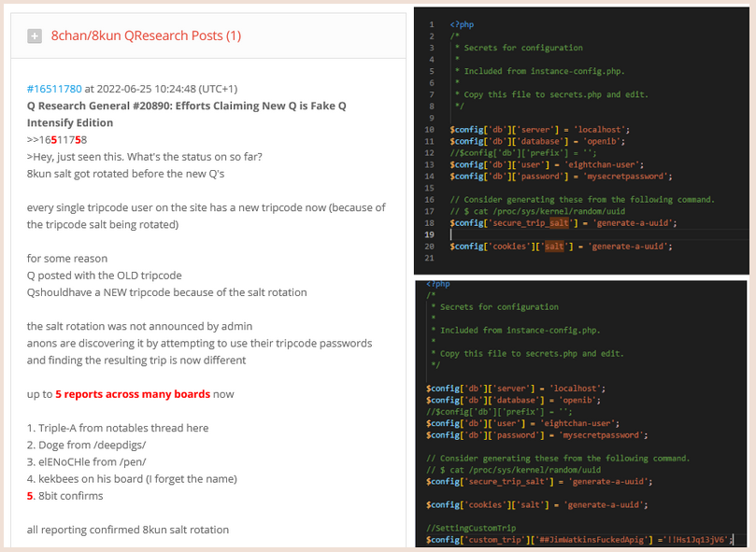Screen dimensions: 756x552
Task: Click 'localhost' value in top code editor
Action: point(599,130)
